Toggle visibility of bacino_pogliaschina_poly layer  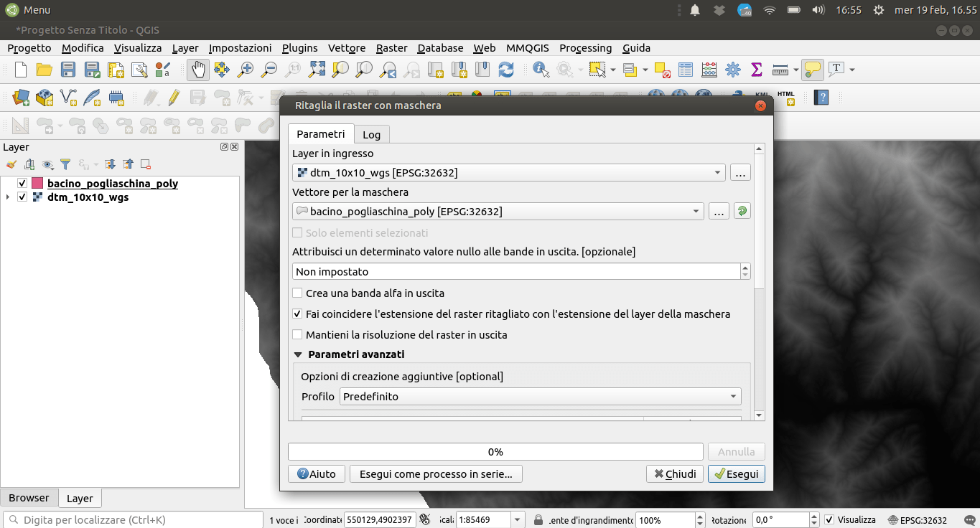[22, 184]
